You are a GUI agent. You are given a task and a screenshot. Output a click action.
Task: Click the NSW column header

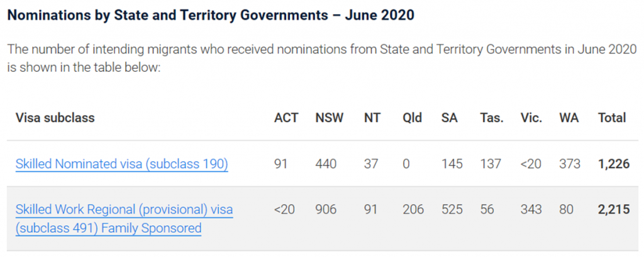329,118
